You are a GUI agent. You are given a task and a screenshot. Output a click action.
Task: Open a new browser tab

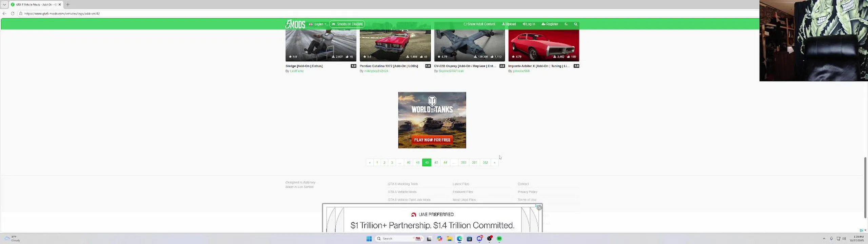click(68, 4)
